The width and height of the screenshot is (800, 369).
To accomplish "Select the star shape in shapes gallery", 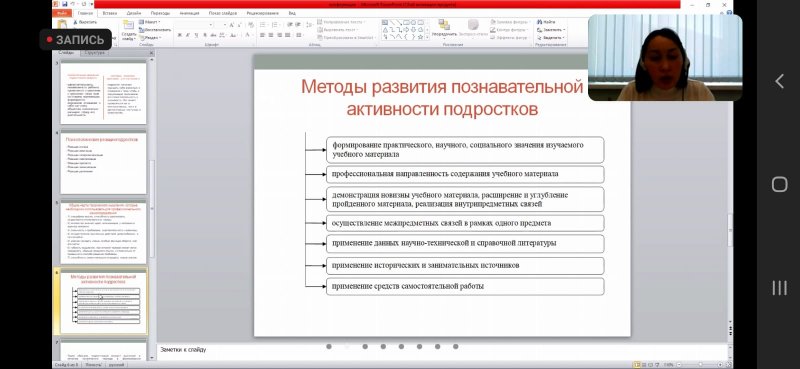I will [x=420, y=37].
